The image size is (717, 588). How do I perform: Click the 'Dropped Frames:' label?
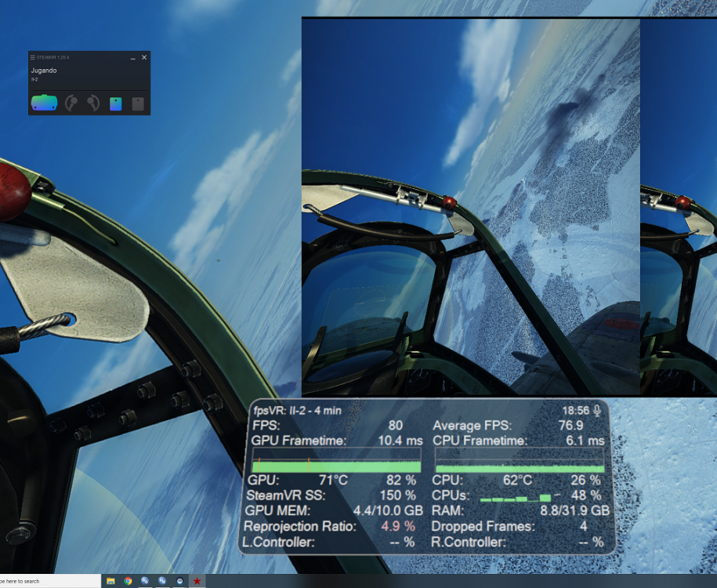coord(483,526)
